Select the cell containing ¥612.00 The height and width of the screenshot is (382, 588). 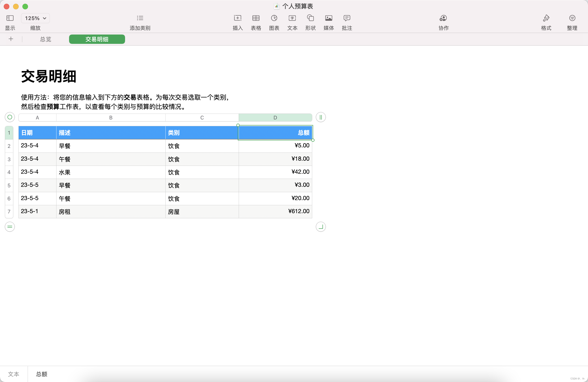[x=275, y=211]
